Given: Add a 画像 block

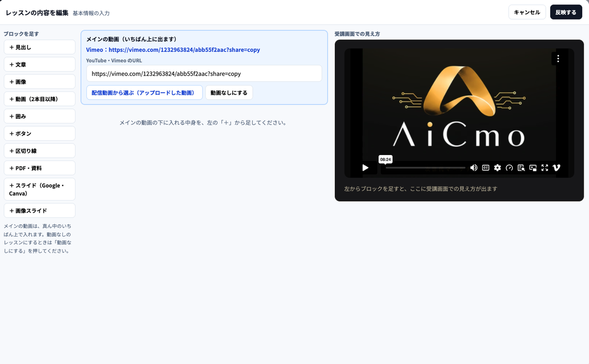Looking at the screenshot, I should point(40,81).
